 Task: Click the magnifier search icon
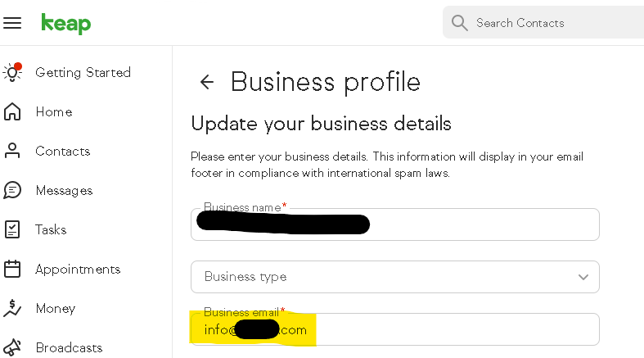(459, 22)
